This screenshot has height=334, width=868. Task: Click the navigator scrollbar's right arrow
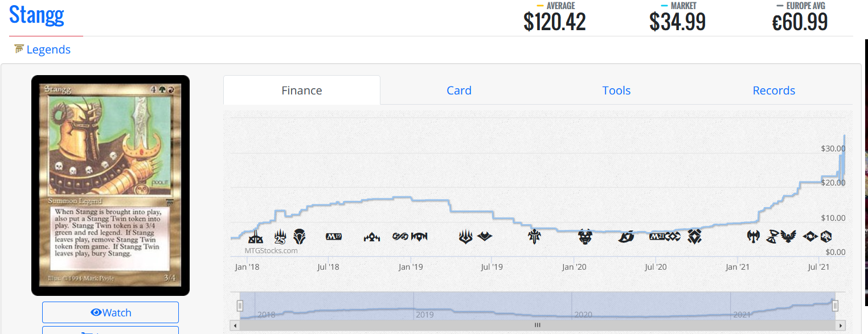[x=841, y=325]
